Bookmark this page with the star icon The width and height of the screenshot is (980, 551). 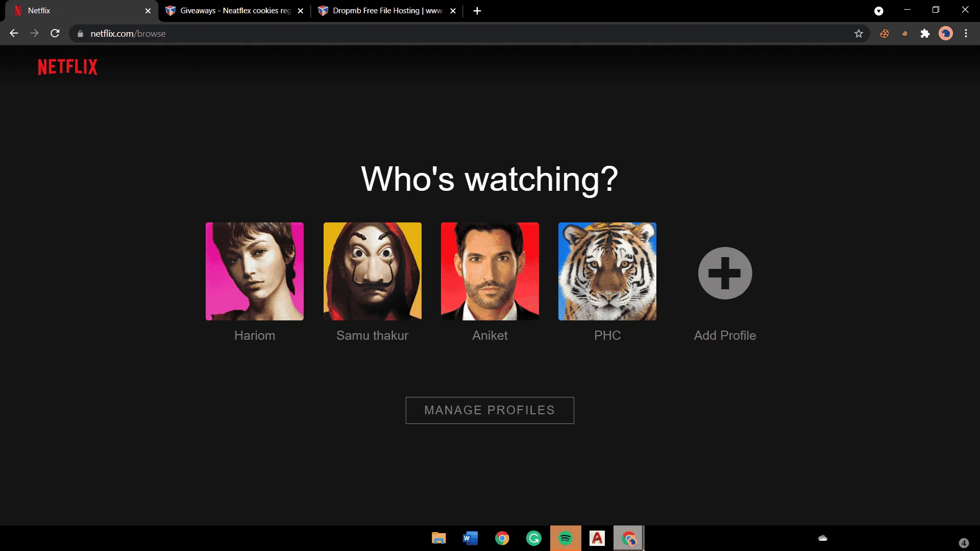pyautogui.click(x=859, y=34)
